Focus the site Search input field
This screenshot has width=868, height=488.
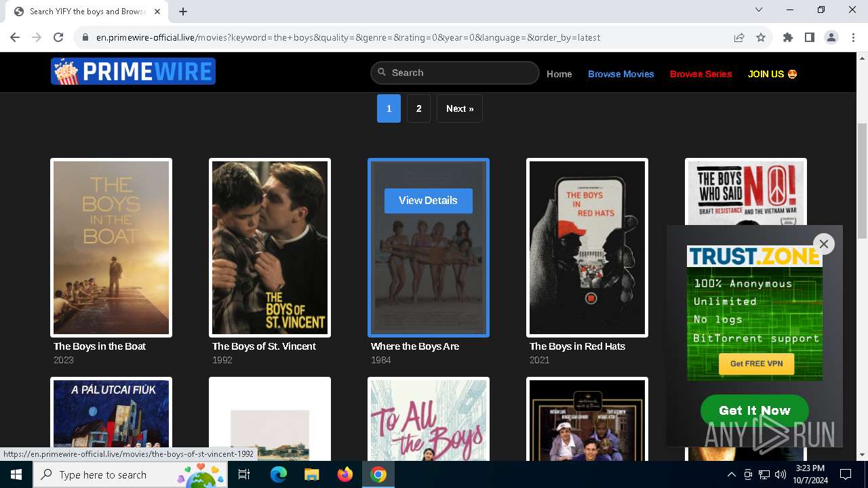[x=455, y=73]
